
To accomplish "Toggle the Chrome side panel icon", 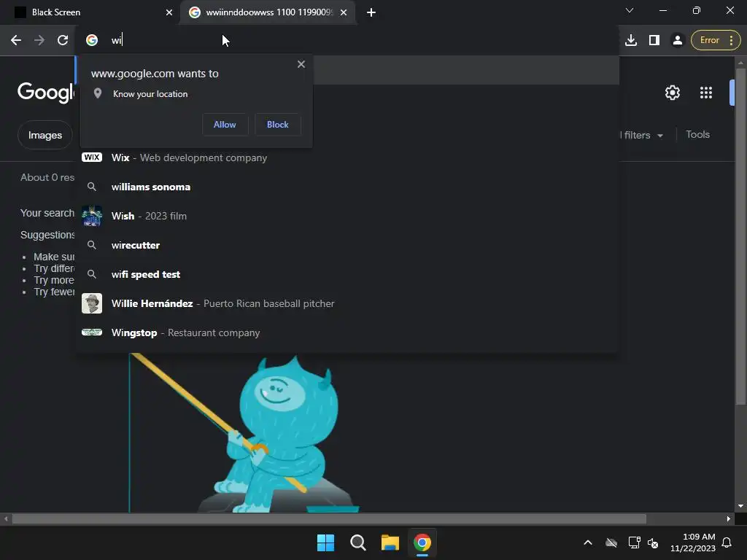I will point(654,41).
